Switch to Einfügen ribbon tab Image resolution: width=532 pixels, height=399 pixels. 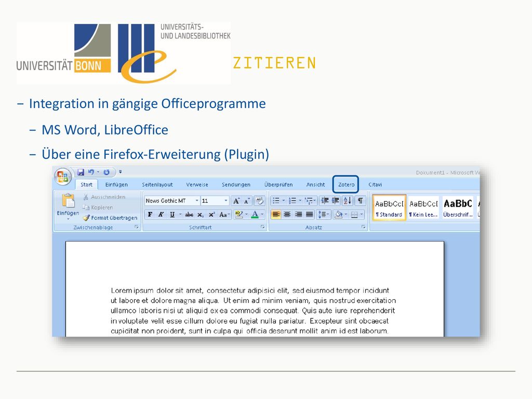click(116, 184)
